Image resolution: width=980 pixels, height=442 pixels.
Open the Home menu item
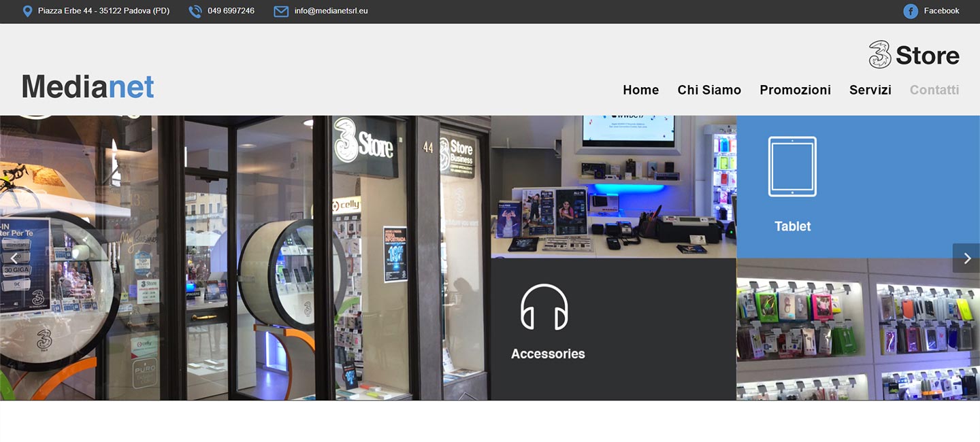(x=640, y=90)
